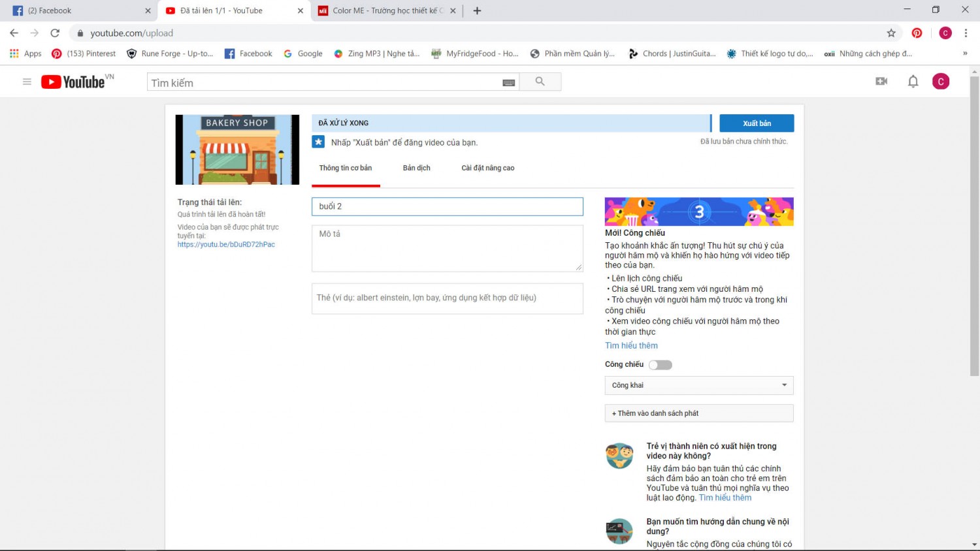The width and height of the screenshot is (980, 551).
Task: Click the Bakery Shop video thumbnail
Action: click(x=237, y=150)
